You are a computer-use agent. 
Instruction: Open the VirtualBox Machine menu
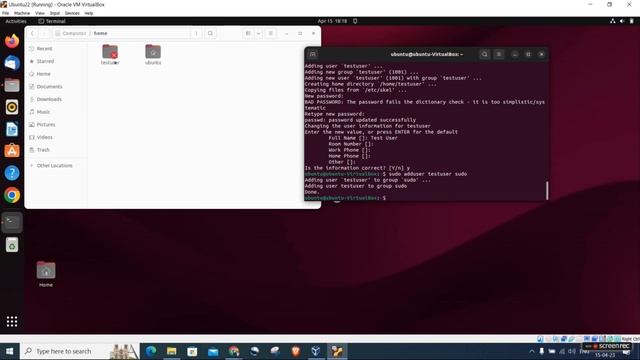click(22, 13)
